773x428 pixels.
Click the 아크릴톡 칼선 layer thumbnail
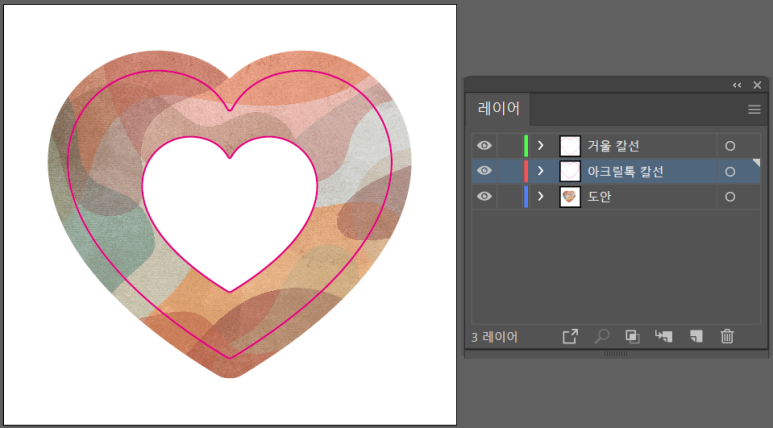point(570,171)
